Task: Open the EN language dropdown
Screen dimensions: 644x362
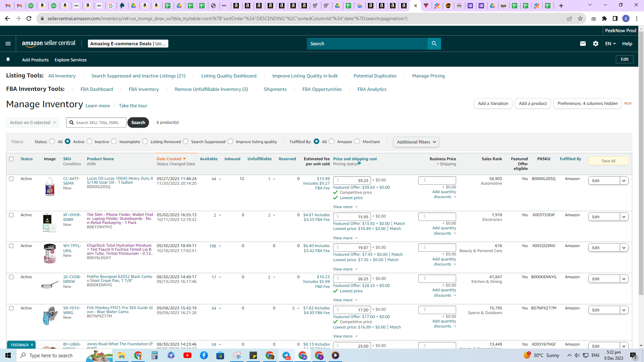Action: pyautogui.click(x=610, y=44)
